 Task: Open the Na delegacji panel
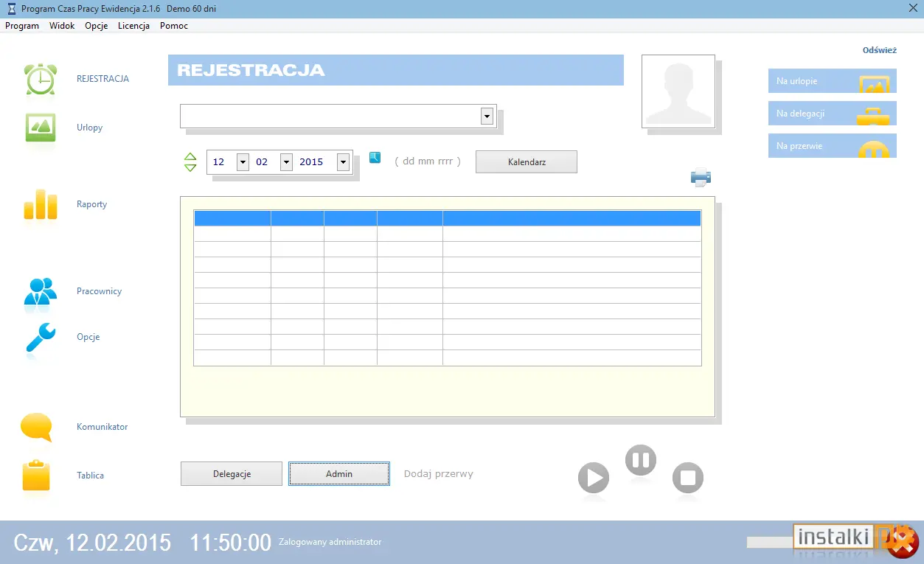[x=833, y=114]
